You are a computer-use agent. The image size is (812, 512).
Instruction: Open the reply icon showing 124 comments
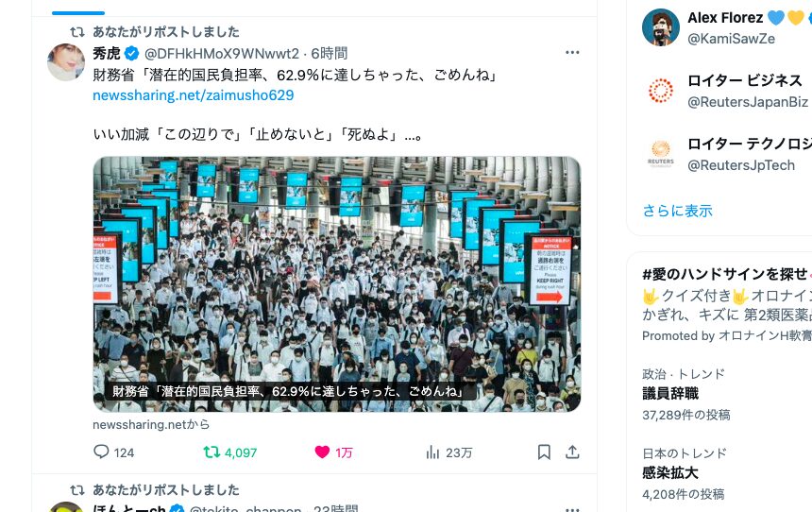102,452
